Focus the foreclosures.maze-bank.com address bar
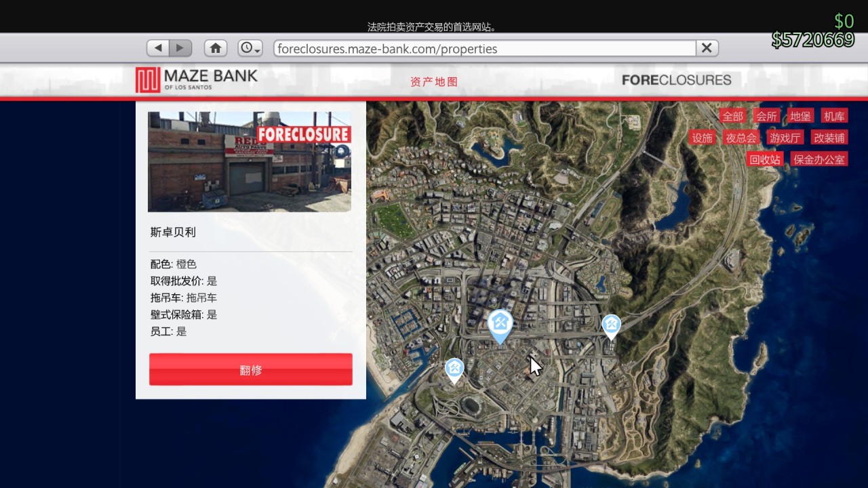 point(484,48)
